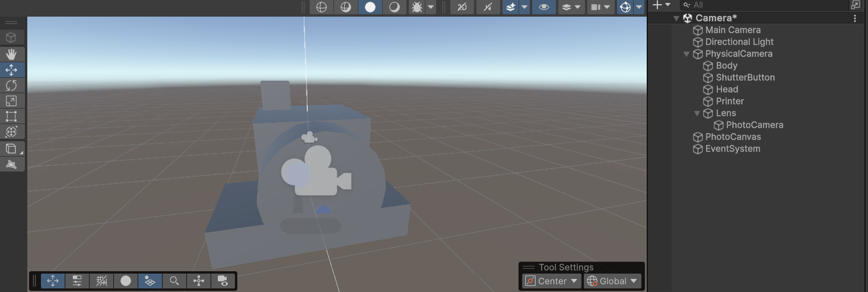Collapse the Camera scene root
Image resolution: width=868 pixels, height=292 pixels.
(676, 18)
